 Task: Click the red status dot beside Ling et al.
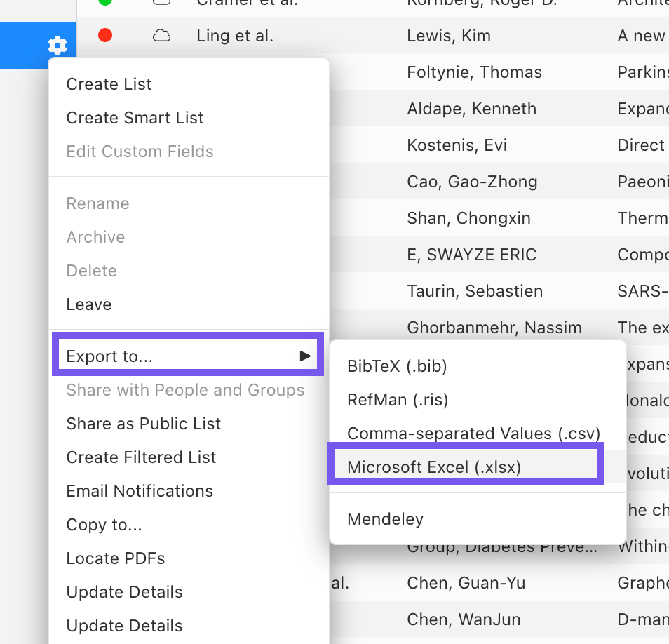click(x=105, y=36)
